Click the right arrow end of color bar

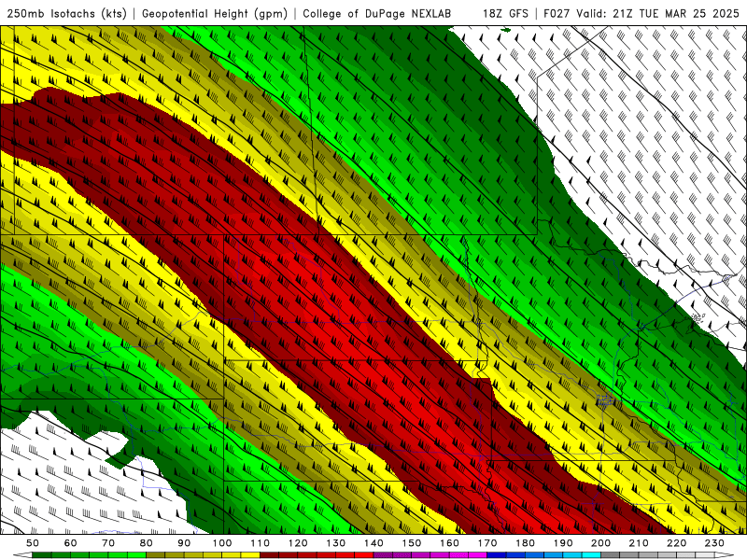click(x=724, y=555)
